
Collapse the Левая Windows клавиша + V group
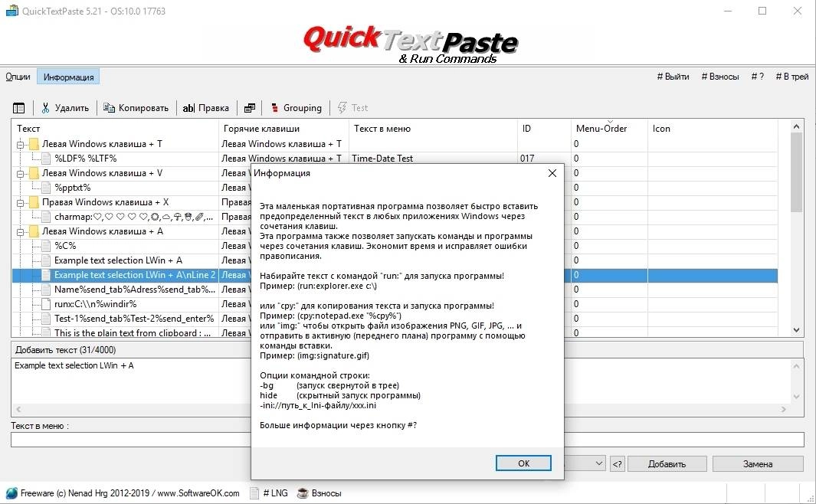pyautogui.click(x=20, y=174)
